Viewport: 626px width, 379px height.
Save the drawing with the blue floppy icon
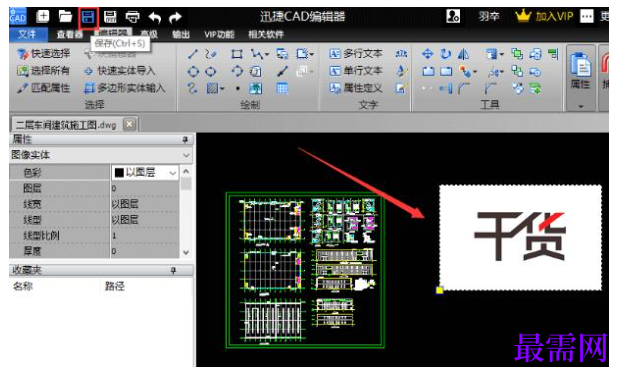point(88,17)
